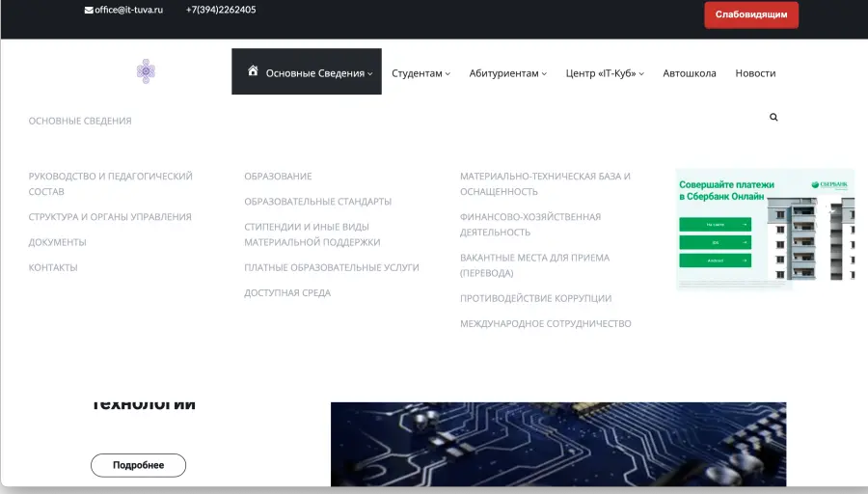868x494 pixels.
Task: Click the home icon in navigation
Action: pyautogui.click(x=253, y=71)
